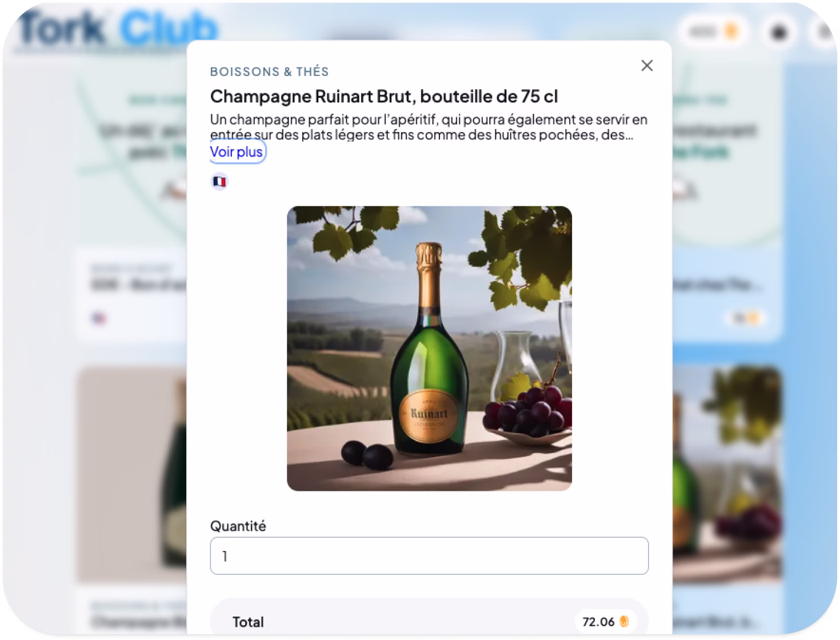Click the Ruinart bottle product image
Viewport: 840px width, 640px height.
(x=429, y=349)
